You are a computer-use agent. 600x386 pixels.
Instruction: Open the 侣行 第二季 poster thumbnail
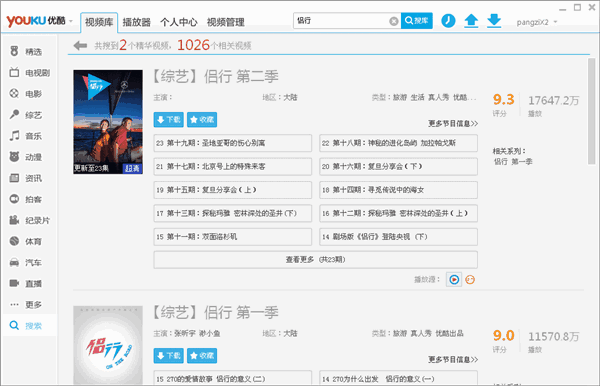tap(108, 122)
